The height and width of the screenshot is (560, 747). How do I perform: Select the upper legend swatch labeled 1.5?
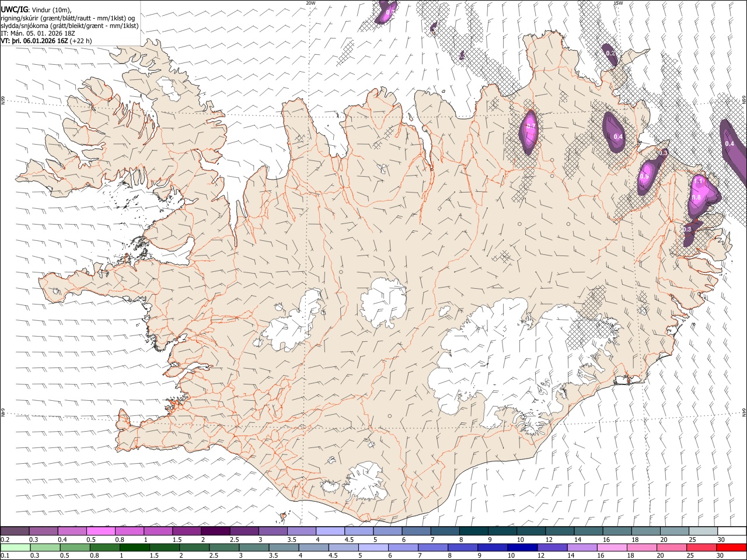point(187,531)
